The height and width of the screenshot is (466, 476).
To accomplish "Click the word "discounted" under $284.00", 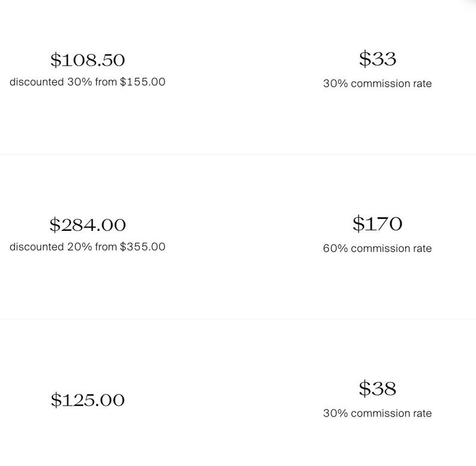I will click(x=36, y=247).
